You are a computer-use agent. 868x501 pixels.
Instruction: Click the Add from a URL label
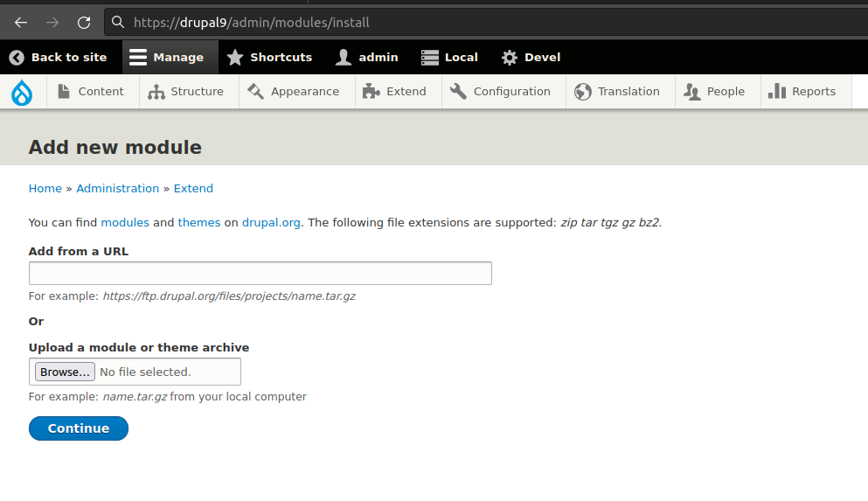[79, 251]
